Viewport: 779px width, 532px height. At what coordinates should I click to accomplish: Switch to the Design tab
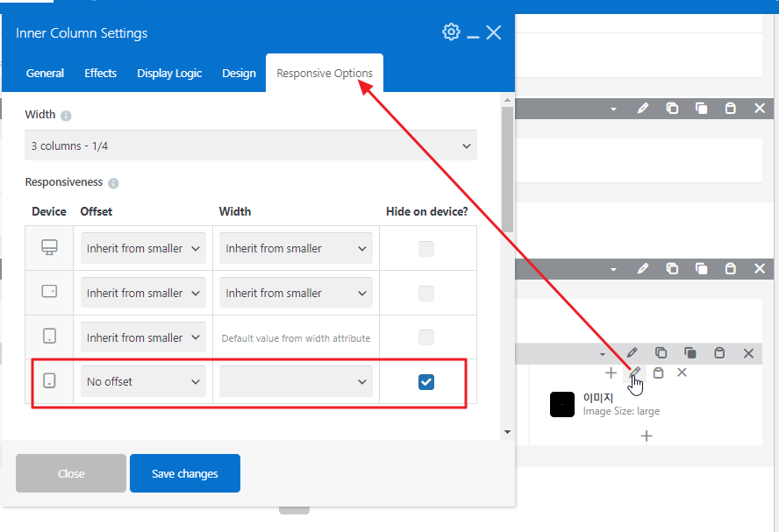pos(239,74)
